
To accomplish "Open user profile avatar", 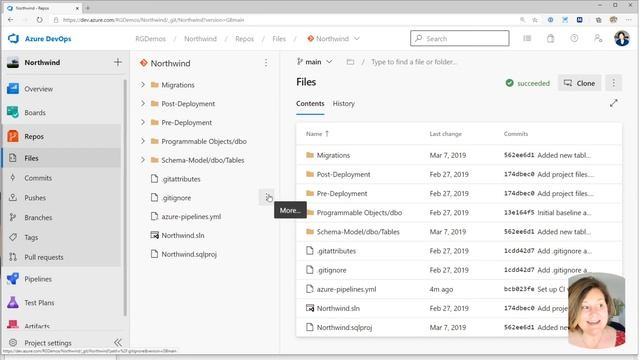I will pyautogui.click(x=622, y=38).
